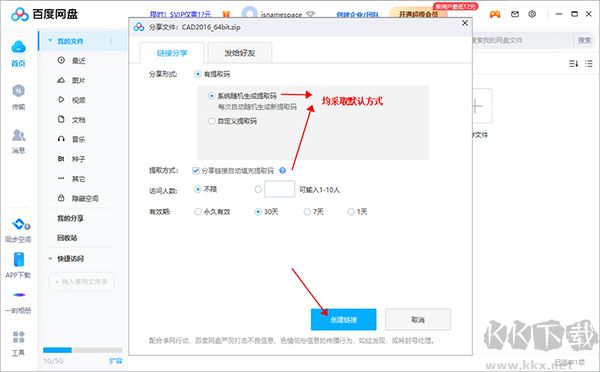This screenshot has width=600, height=372.
Task: Select 永久有效 validity option
Action: 198,212
